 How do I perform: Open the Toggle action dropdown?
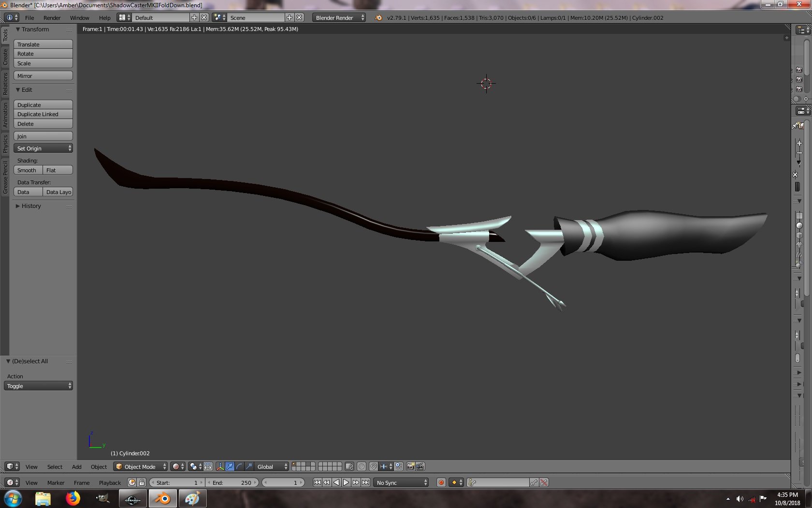click(x=39, y=386)
